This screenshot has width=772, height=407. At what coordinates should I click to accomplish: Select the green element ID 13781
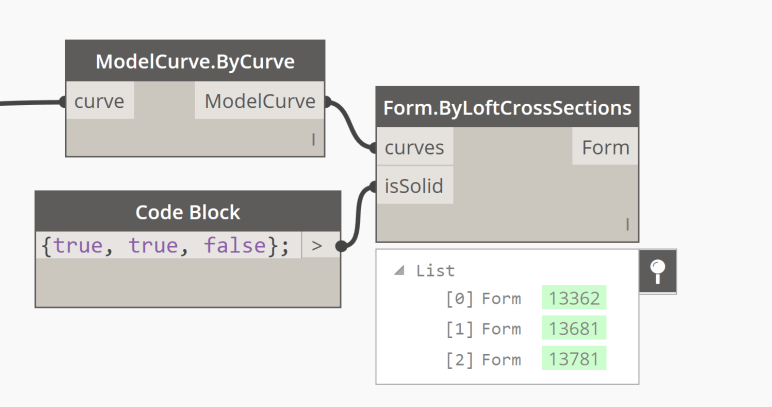click(x=574, y=359)
